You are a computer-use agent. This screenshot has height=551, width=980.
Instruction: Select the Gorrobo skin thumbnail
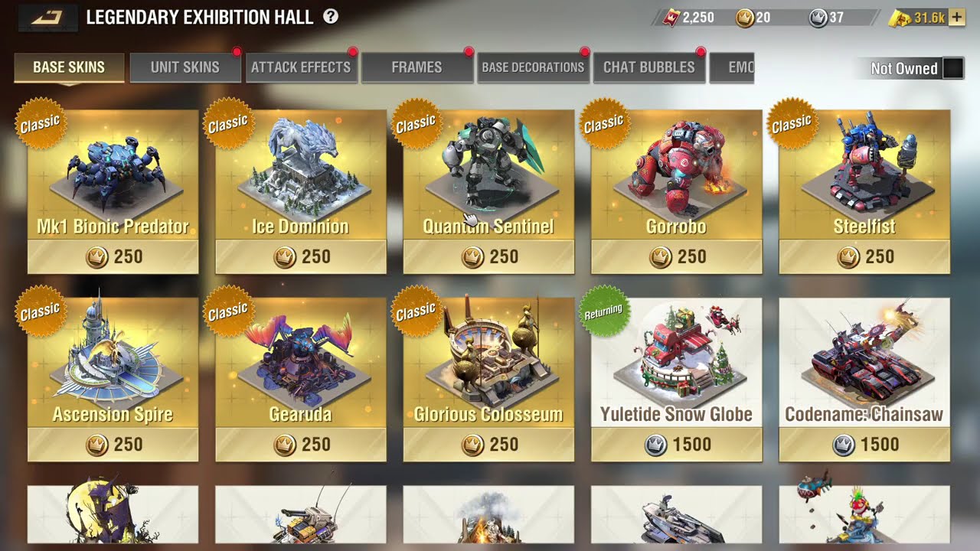677,174
